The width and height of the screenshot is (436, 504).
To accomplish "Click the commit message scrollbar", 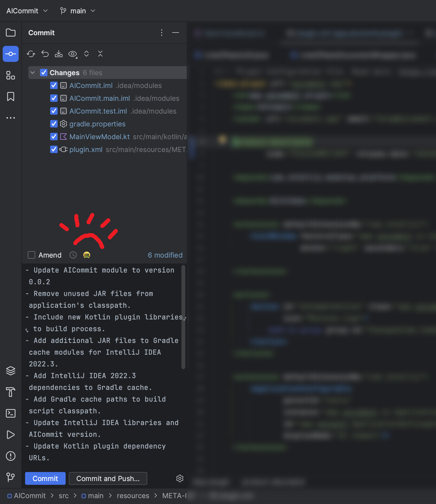I will 183,317.
